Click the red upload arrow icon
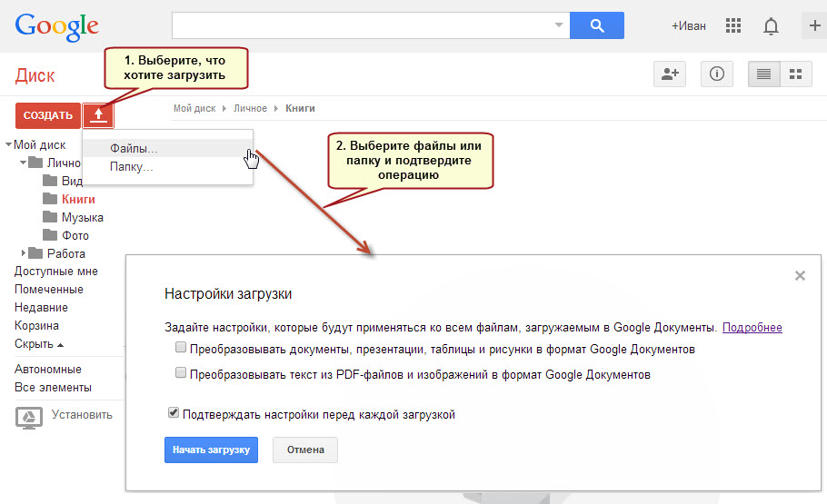Viewport: 827px width, 504px height. click(x=98, y=115)
